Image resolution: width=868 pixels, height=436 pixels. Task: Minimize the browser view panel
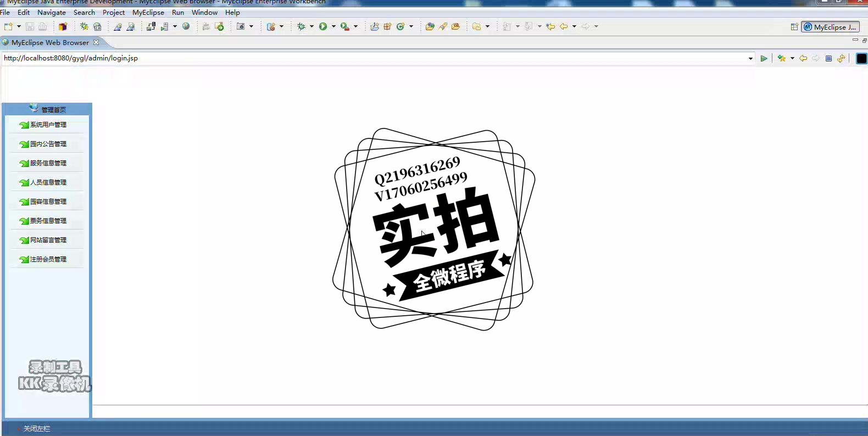coord(855,40)
